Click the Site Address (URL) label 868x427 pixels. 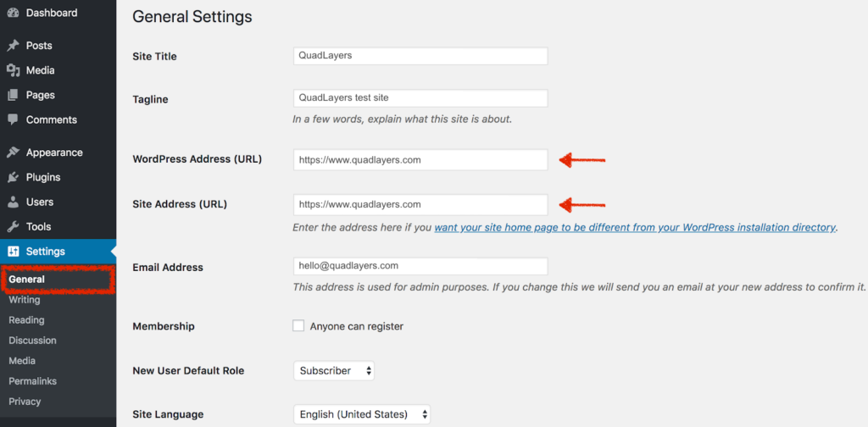click(180, 204)
